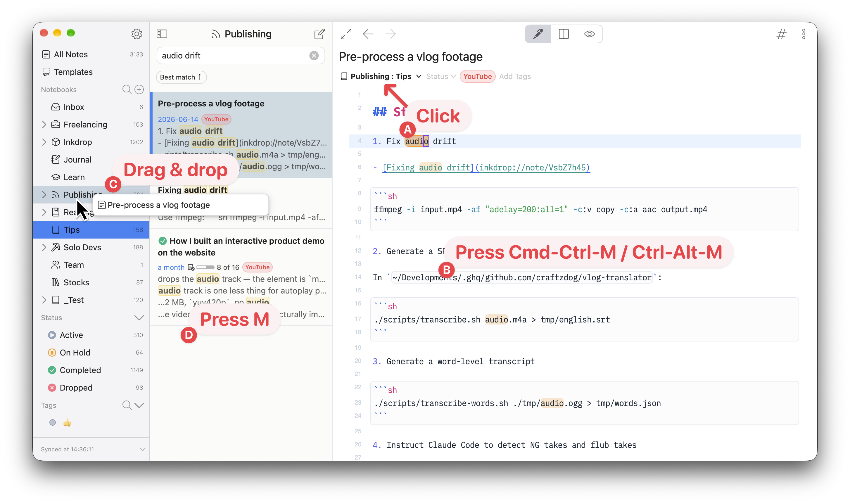Search notebooks with the magnifier icon

coord(127,89)
